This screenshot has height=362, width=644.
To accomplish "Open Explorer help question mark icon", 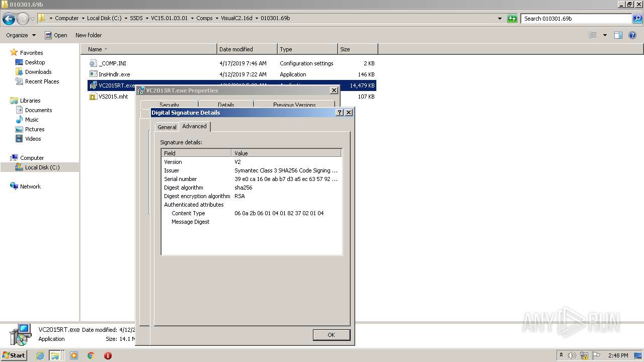I will pos(633,35).
